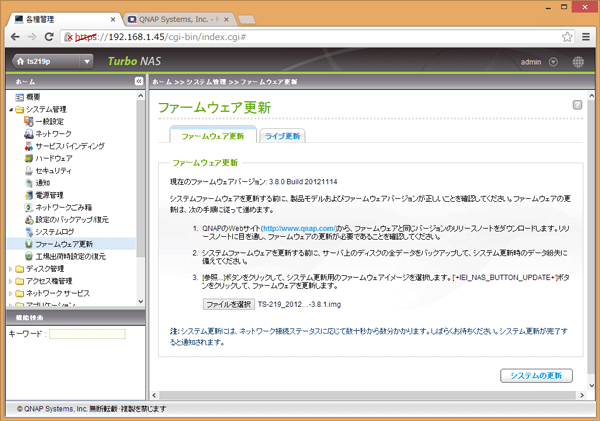Click the ネットワークごみ箱 icon

(x=29, y=207)
